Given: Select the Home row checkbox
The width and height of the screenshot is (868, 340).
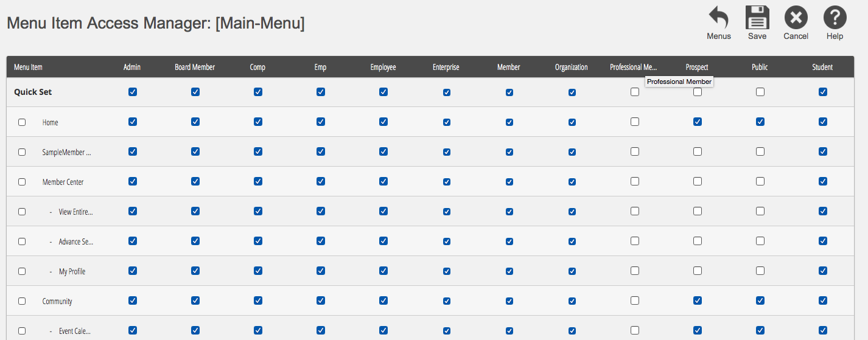Looking at the screenshot, I should (22, 122).
